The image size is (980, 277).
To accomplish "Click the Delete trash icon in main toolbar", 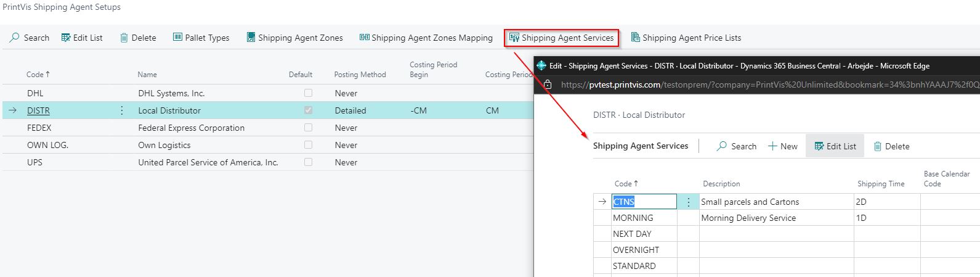I will pos(124,38).
